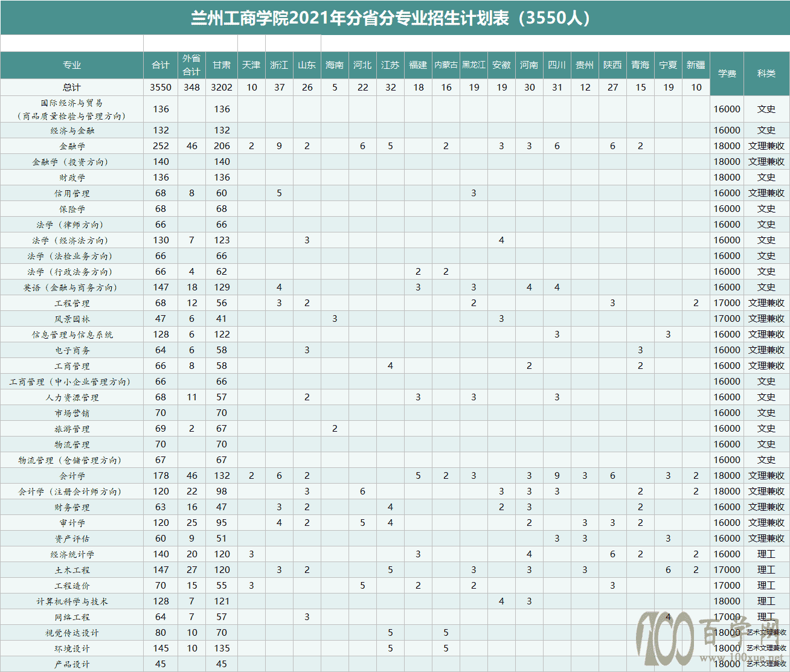790x672 pixels.
Task: Select the 国际经济与贸易 major row label
Action: click(x=72, y=109)
